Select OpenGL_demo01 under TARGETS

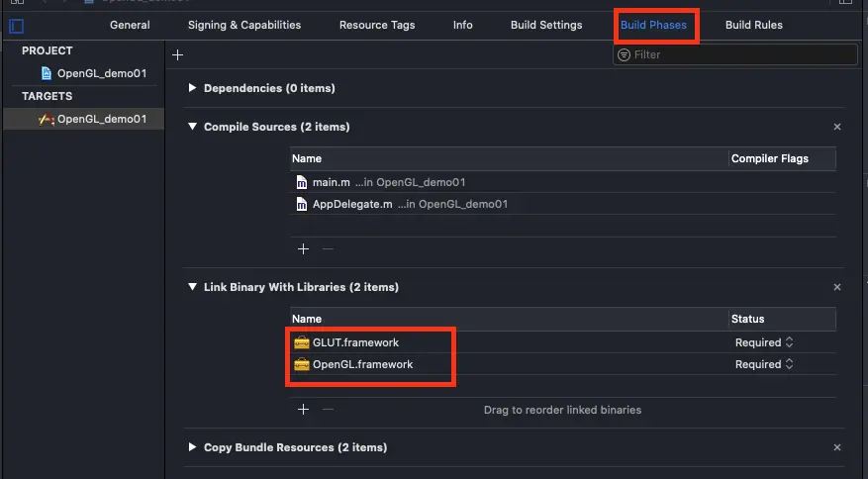coord(83,119)
